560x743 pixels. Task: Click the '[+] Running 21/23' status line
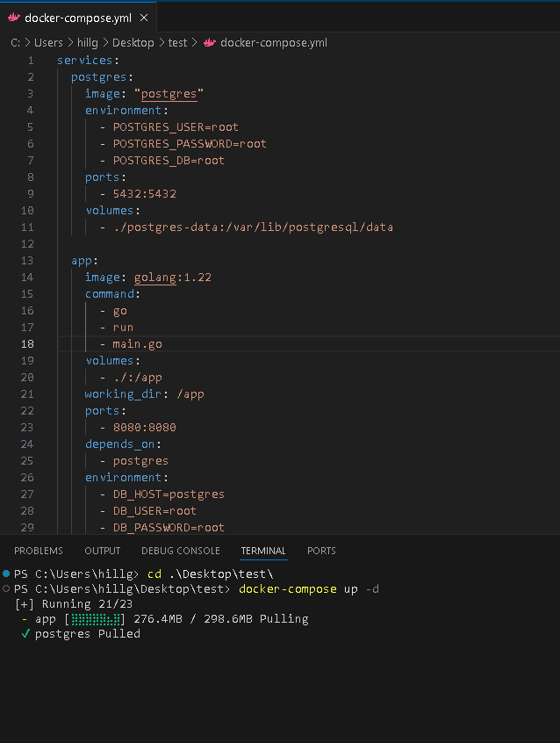(74, 603)
